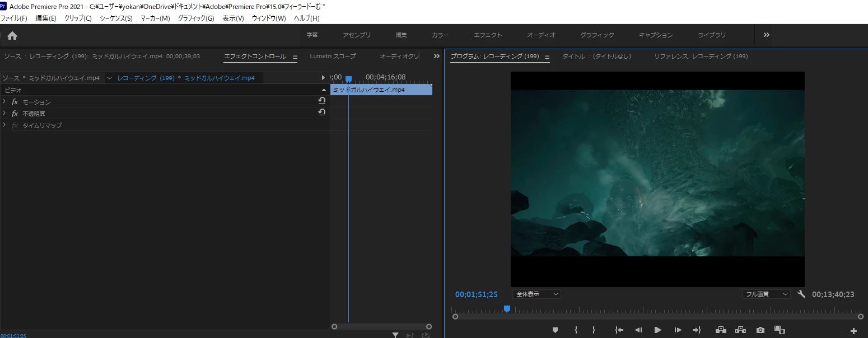The width and height of the screenshot is (868, 338).
Task: Switch to the ライブラリ workspace
Action: click(712, 35)
